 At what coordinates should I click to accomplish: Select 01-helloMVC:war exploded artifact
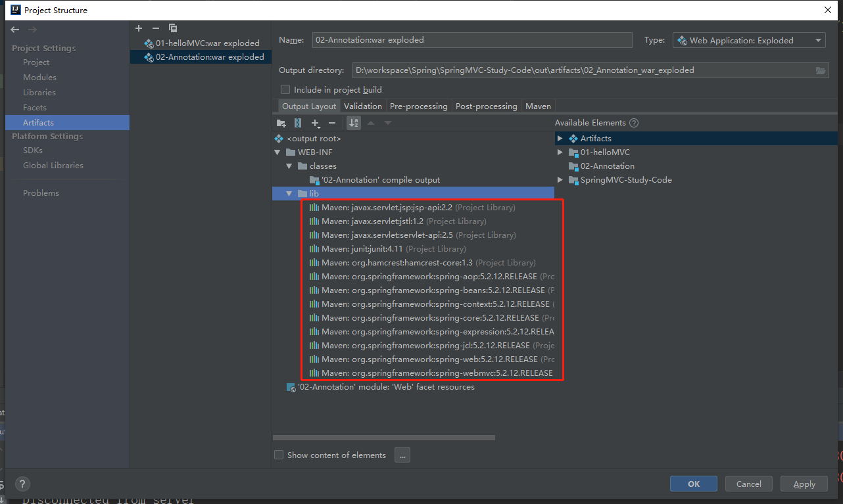click(x=201, y=43)
